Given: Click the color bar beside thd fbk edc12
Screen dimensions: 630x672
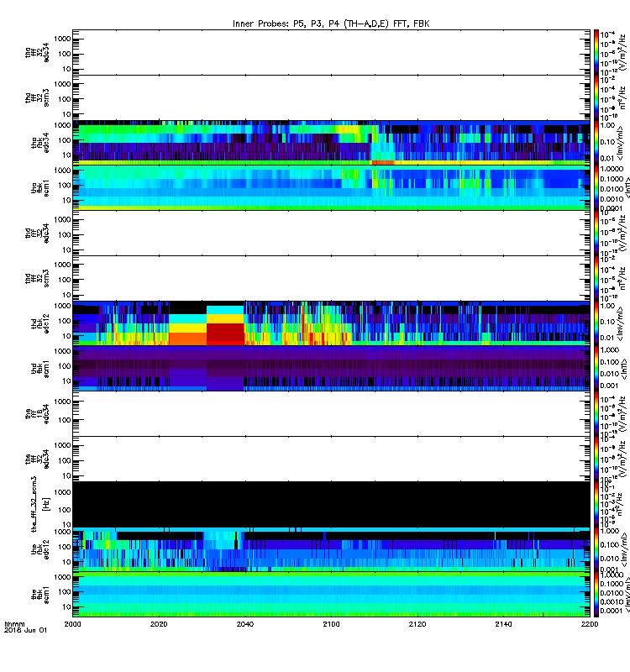Looking at the screenshot, I should tap(596, 323).
